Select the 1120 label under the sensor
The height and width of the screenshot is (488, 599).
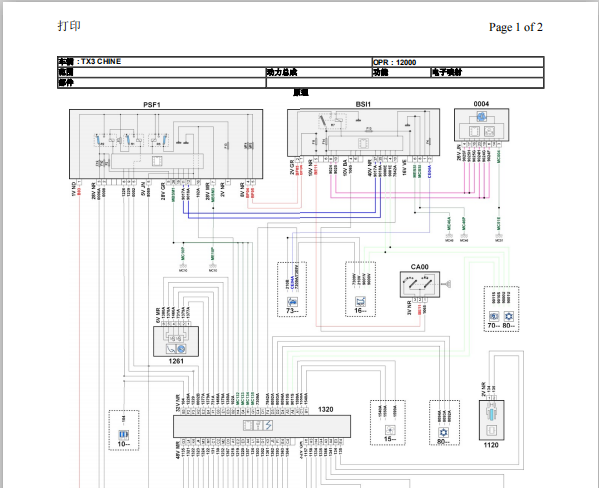coord(491,445)
